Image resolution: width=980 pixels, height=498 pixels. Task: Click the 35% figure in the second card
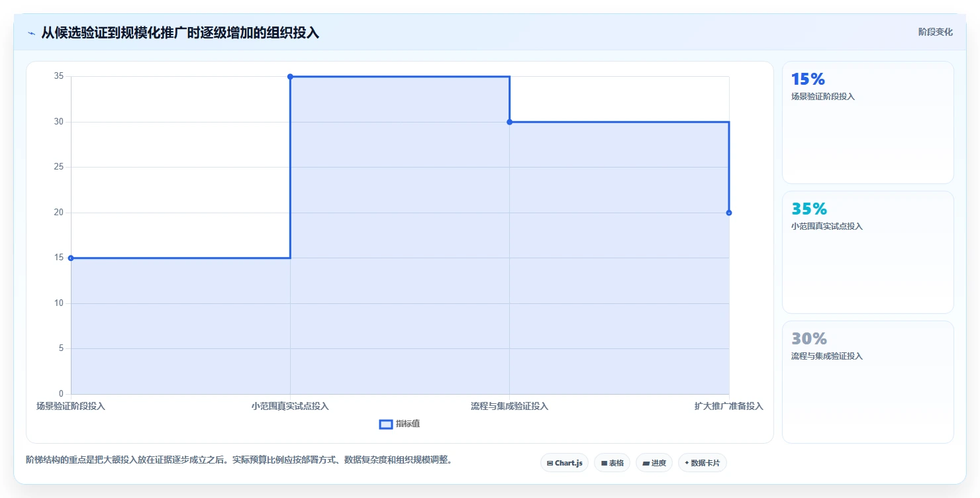point(809,209)
